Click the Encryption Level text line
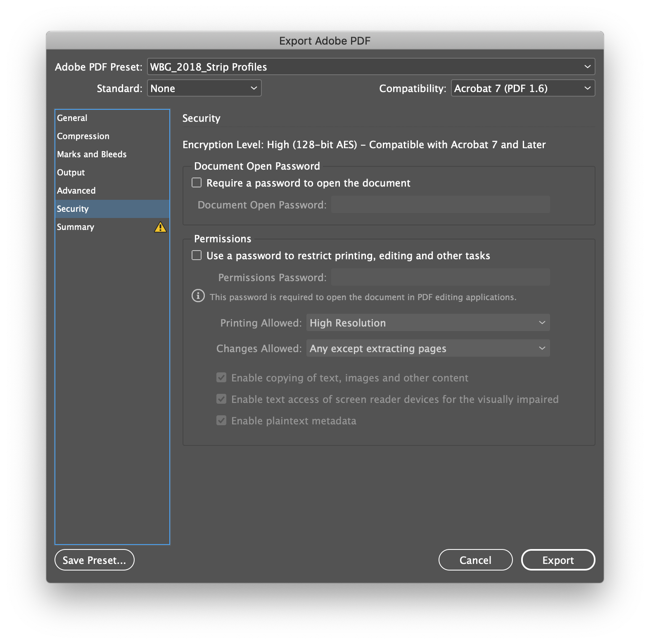This screenshot has width=650, height=644. pyautogui.click(x=364, y=145)
